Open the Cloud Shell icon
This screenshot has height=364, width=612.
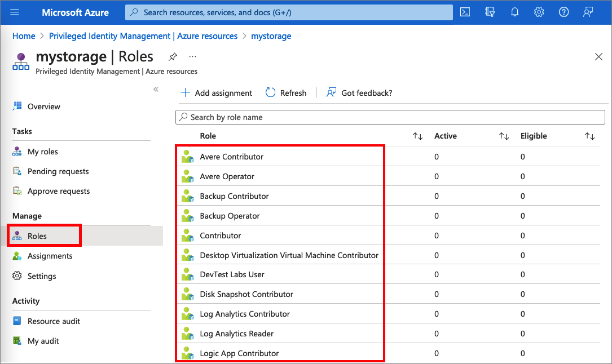[465, 12]
